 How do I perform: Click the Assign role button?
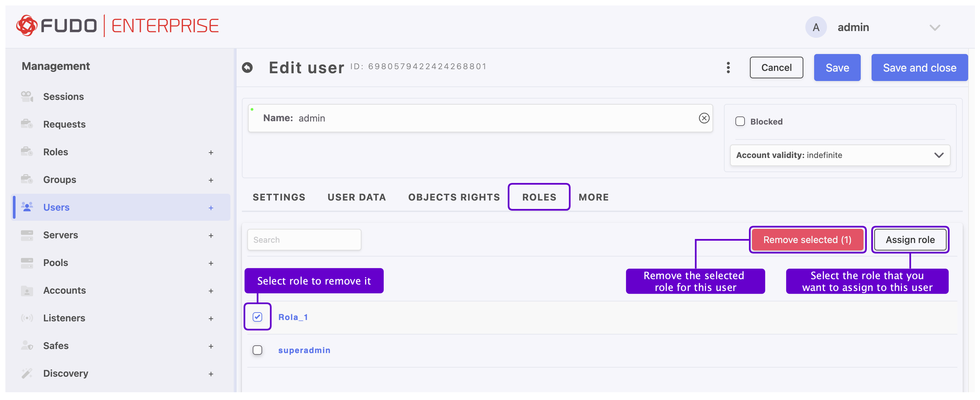(x=910, y=240)
